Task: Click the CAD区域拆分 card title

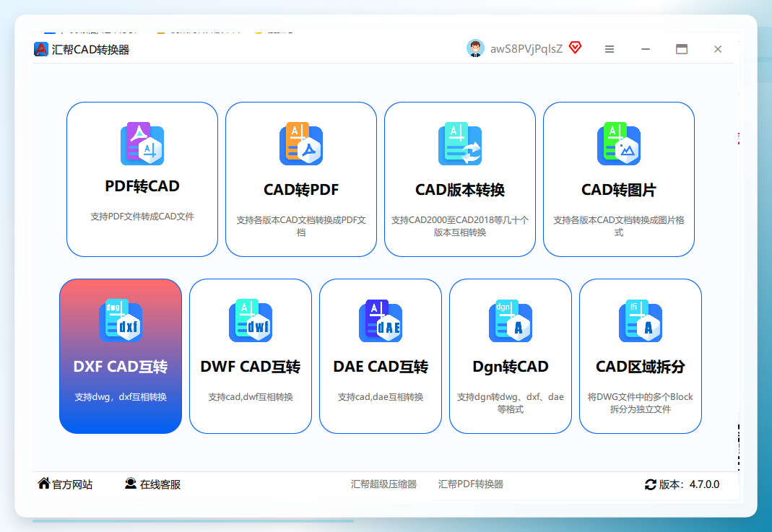Action: tap(641, 367)
